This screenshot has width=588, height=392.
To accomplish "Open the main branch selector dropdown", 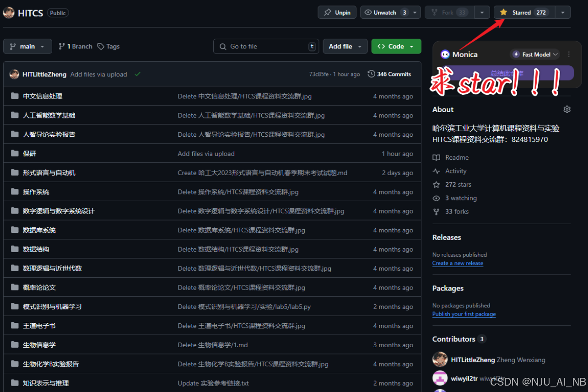I will pos(27,46).
